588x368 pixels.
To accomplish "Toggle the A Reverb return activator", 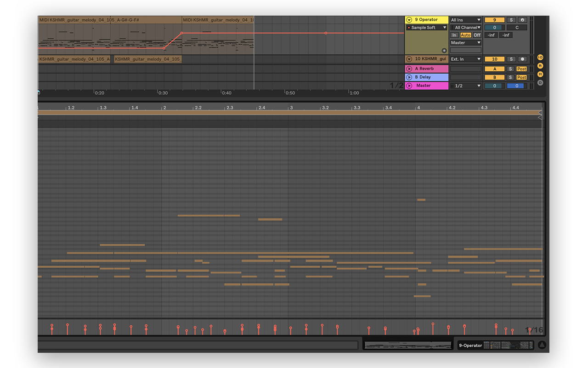I will click(x=494, y=69).
